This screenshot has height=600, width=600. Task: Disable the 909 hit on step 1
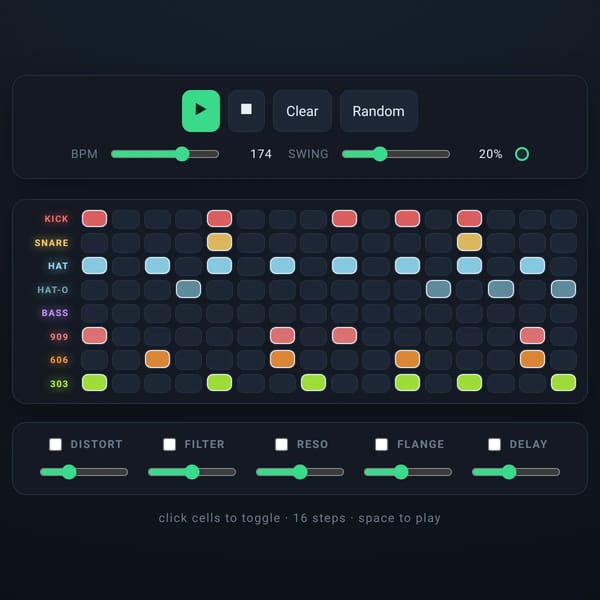click(x=95, y=336)
